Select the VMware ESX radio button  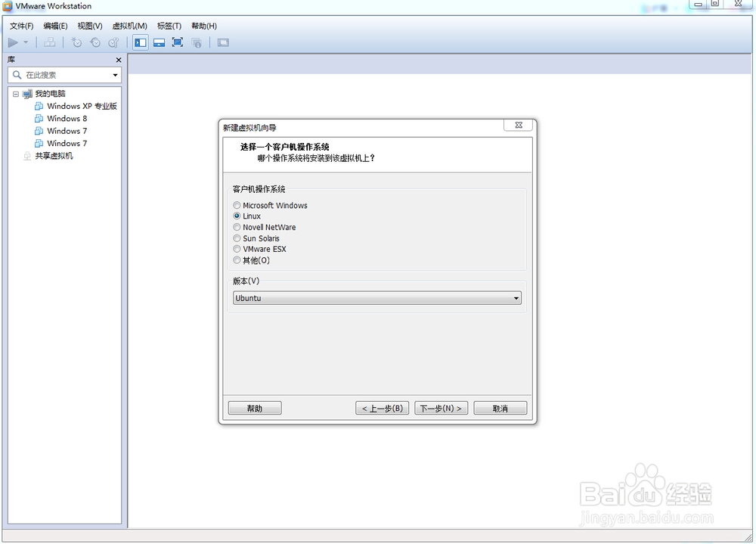point(237,249)
